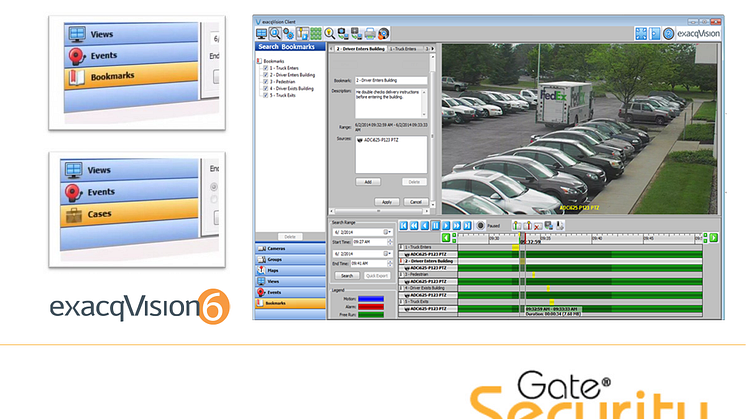746x419 pixels.
Task: Play video forward with single arrow button
Action: click(446, 226)
